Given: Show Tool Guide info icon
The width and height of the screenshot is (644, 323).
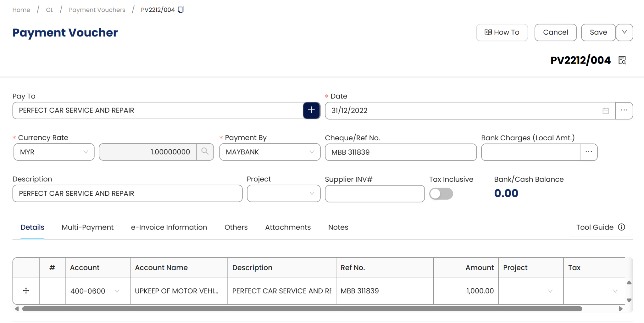Looking at the screenshot, I should point(622,227).
